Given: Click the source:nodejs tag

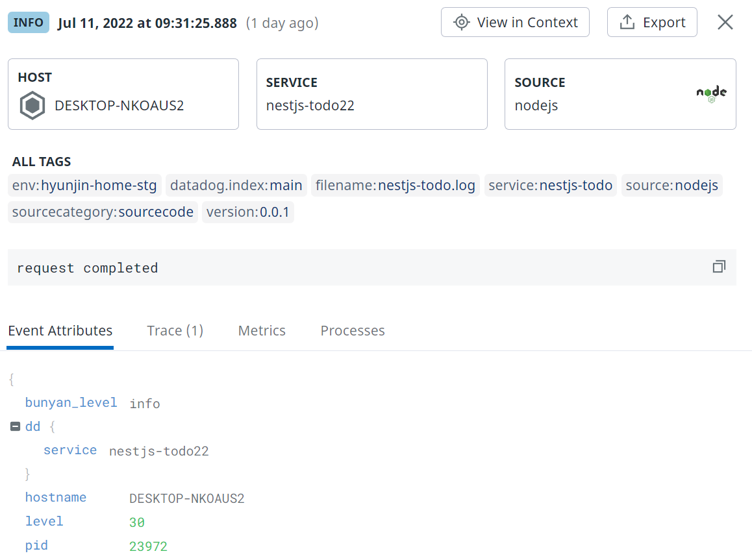Looking at the screenshot, I should (671, 186).
